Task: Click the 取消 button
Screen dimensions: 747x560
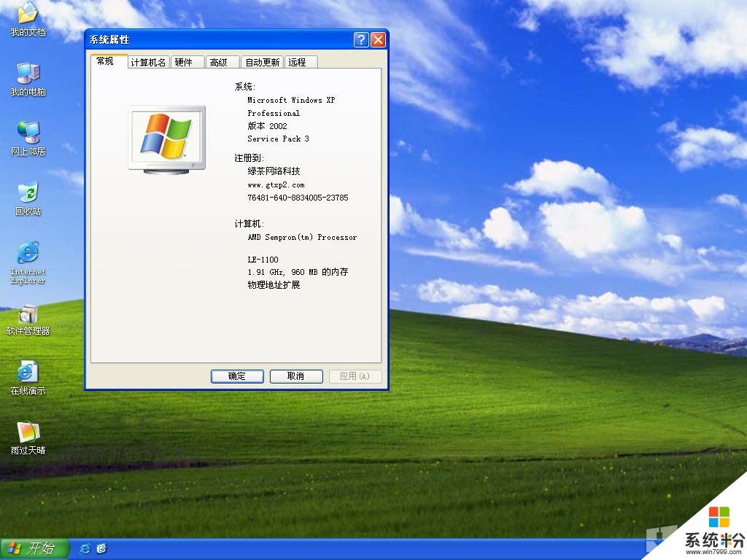Action: coord(296,376)
